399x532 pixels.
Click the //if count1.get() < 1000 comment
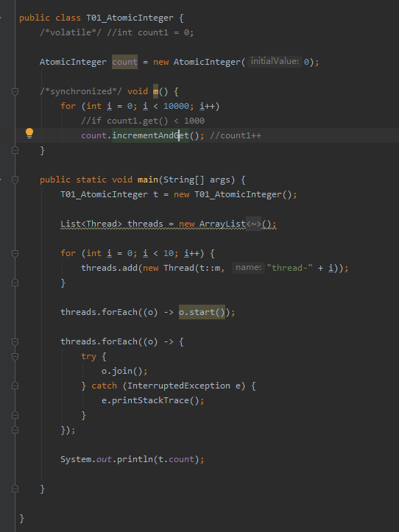(143, 121)
